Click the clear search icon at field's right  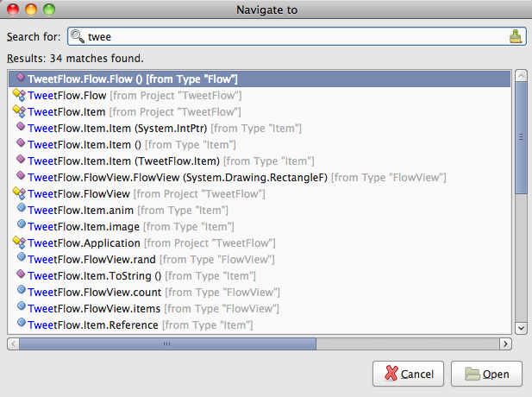(516, 37)
